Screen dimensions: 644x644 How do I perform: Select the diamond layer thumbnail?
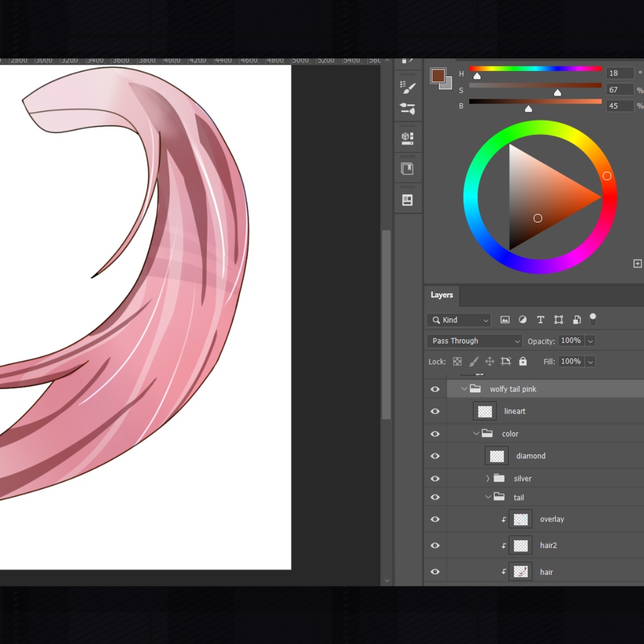(497, 456)
